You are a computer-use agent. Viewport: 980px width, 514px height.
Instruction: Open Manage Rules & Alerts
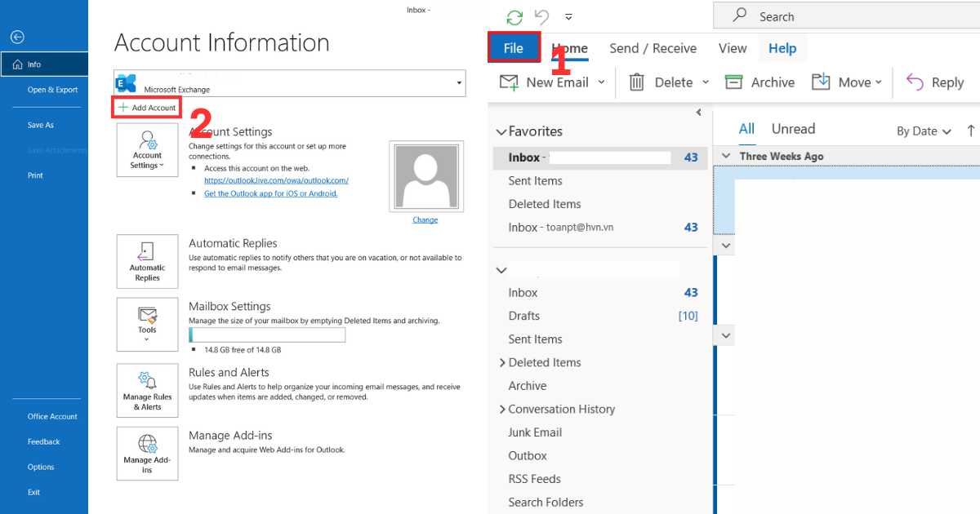click(147, 390)
